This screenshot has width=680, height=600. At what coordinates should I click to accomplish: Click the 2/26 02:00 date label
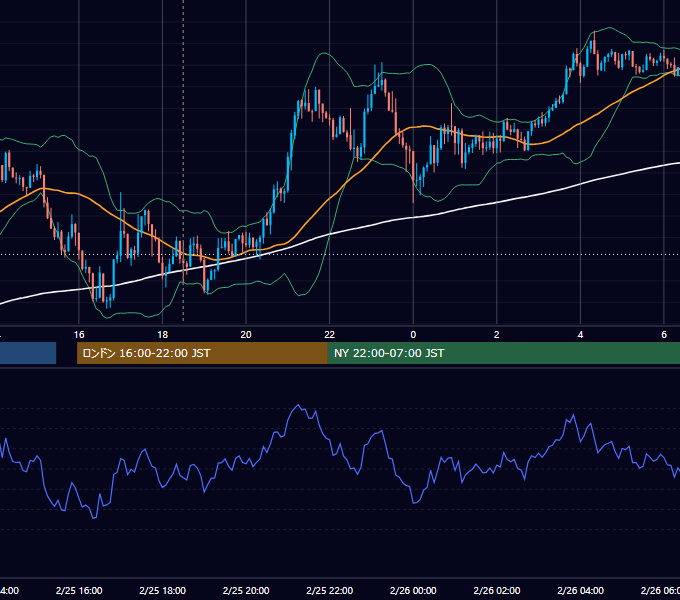tap(497, 590)
